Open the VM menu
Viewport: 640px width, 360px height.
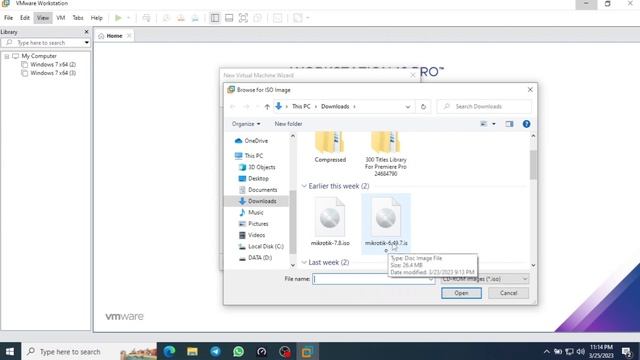point(61,18)
